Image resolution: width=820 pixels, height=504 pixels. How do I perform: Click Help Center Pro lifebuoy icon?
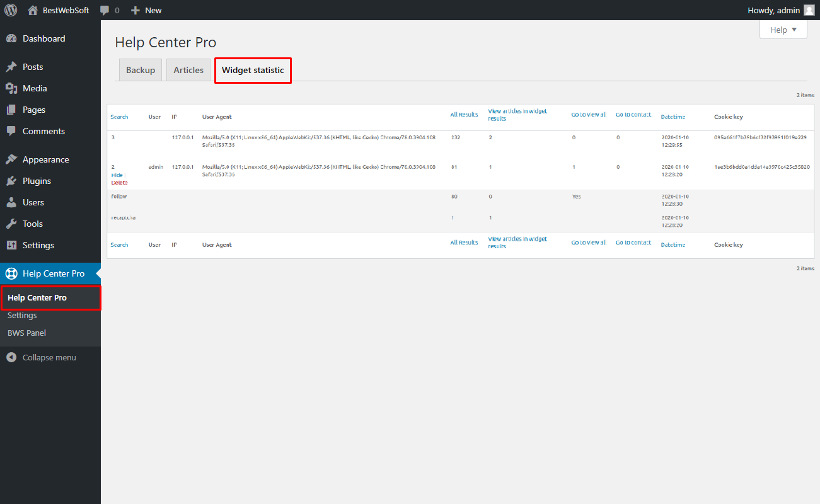click(x=11, y=273)
